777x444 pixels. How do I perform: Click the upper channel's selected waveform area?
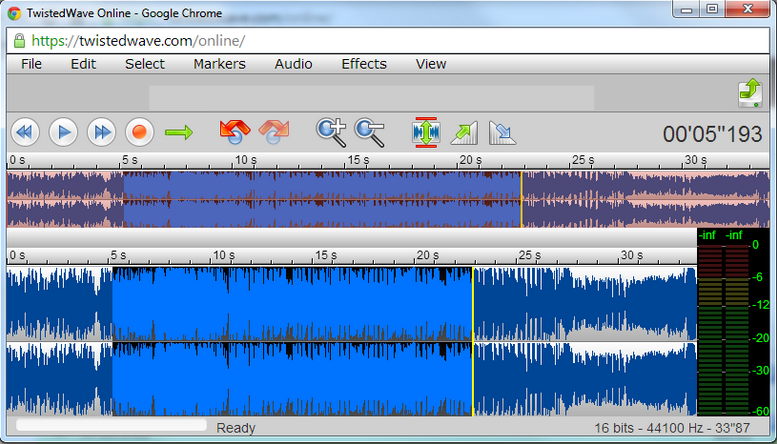[x=292, y=304]
